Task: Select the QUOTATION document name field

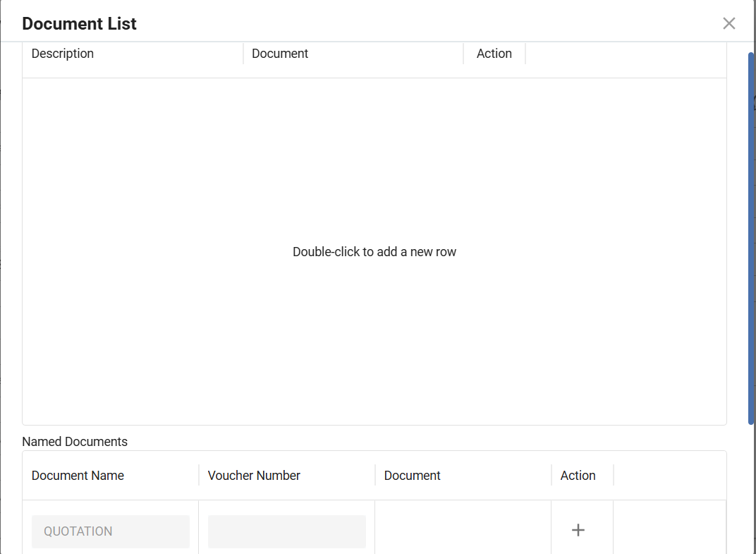Action: pyautogui.click(x=110, y=531)
